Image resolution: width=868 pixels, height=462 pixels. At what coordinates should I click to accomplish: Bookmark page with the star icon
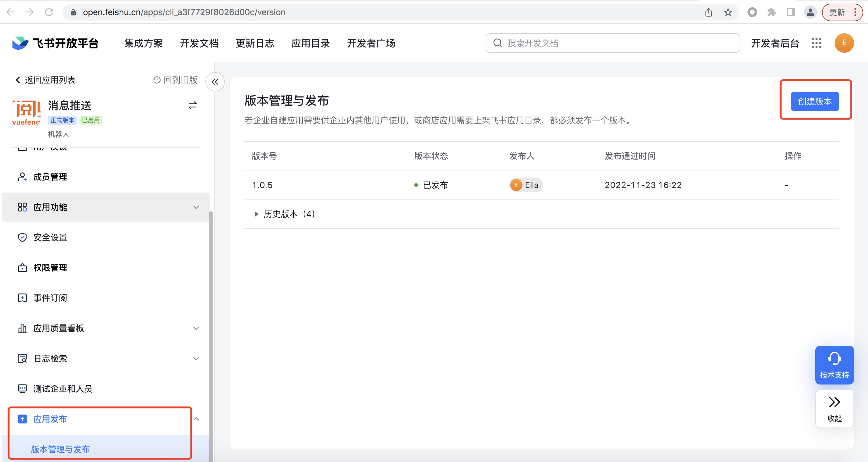click(x=728, y=12)
